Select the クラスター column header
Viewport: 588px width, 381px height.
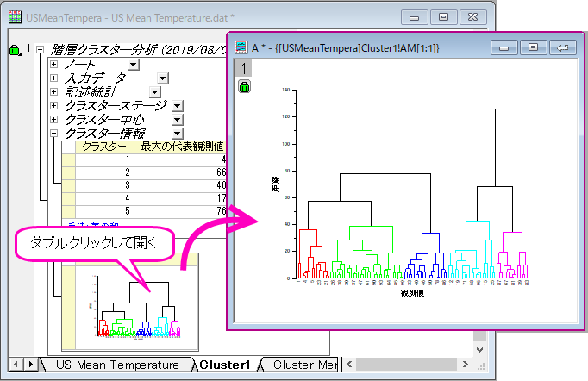coord(104,147)
